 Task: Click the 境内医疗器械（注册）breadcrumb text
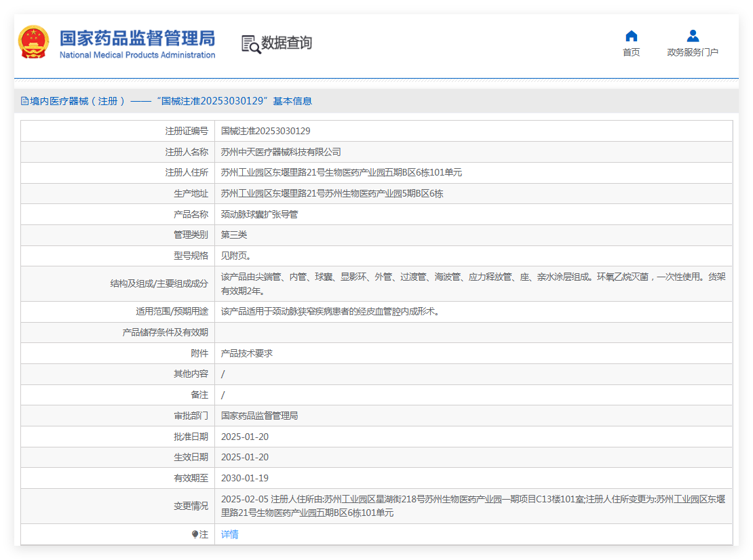click(x=78, y=101)
